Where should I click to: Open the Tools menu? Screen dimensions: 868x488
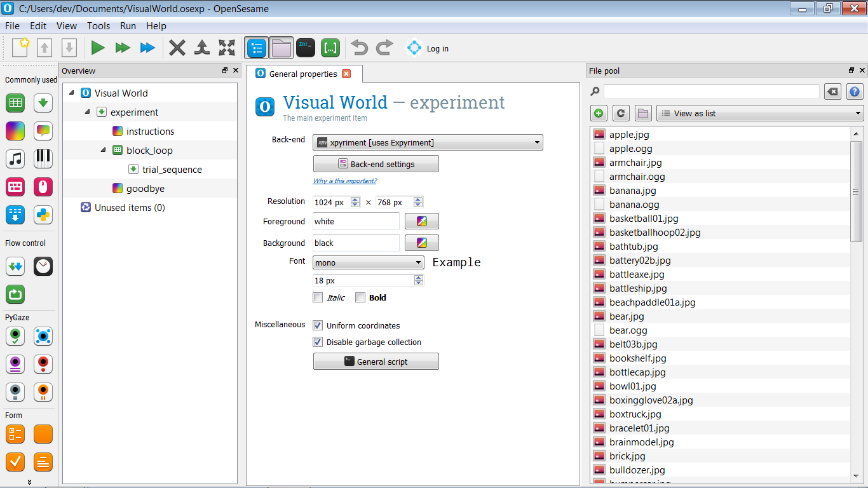(98, 26)
